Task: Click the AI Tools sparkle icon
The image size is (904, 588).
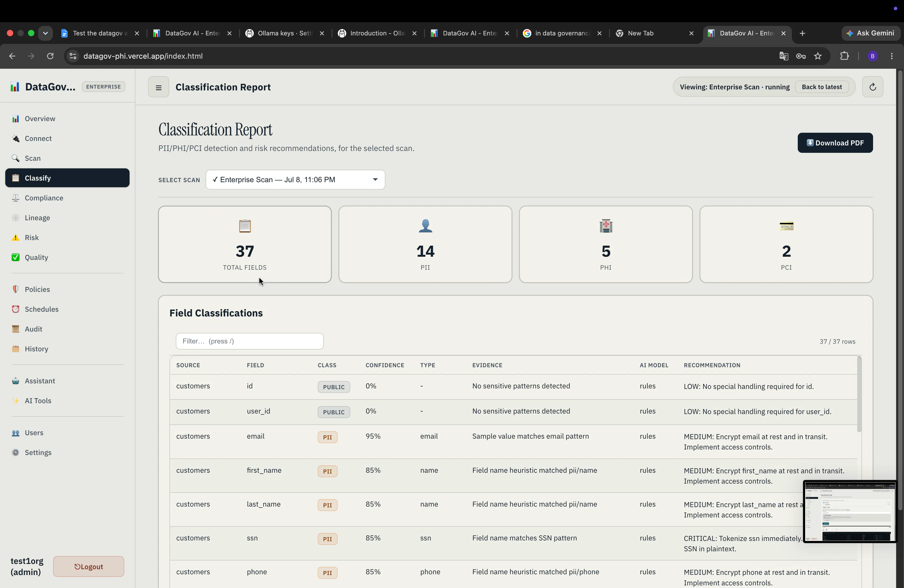Action: click(16, 400)
